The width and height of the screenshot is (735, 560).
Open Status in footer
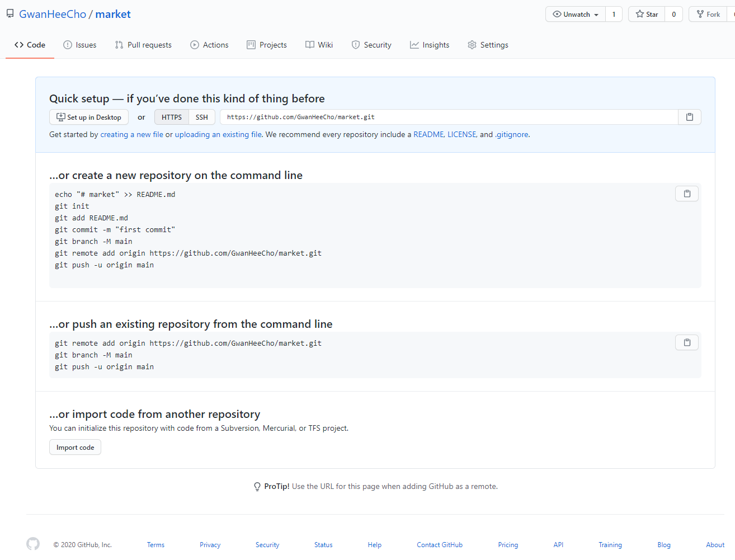(x=323, y=544)
